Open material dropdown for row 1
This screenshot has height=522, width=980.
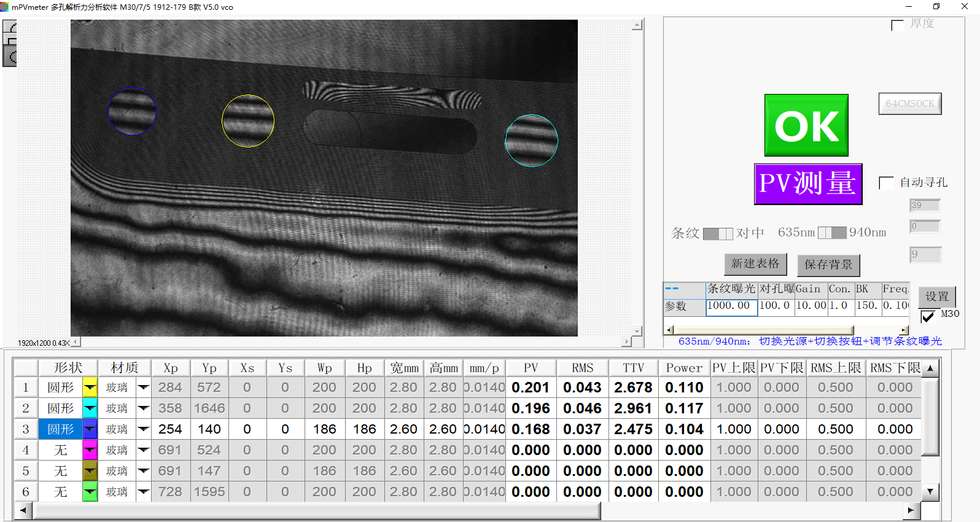(144, 388)
